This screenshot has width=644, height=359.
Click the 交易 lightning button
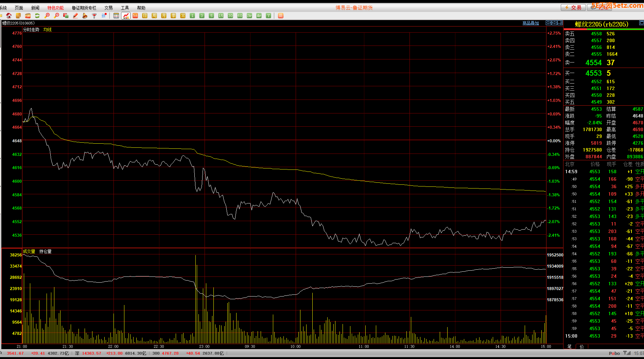pyautogui.click(x=573, y=7)
